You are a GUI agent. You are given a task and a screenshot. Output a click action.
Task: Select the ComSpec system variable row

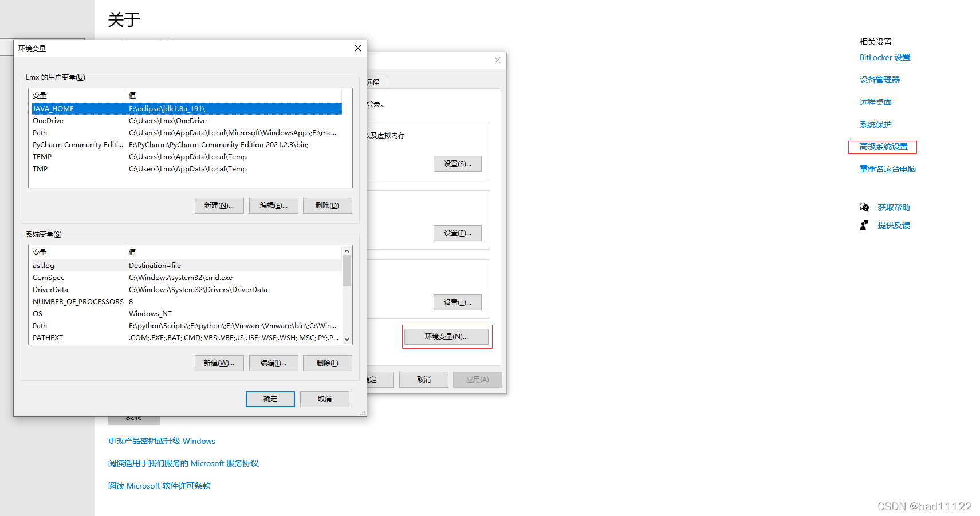[x=187, y=278]
